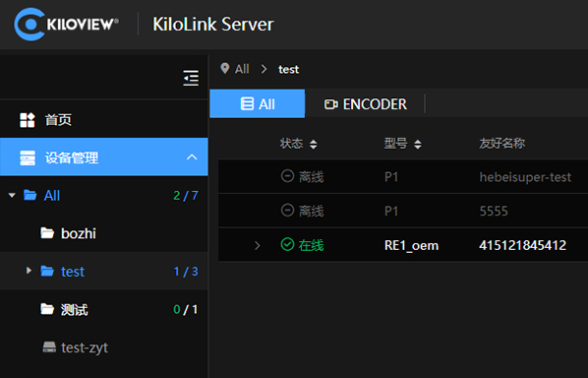
Task: Sort by 状态 status column arrows
Action: click(313, 144)
